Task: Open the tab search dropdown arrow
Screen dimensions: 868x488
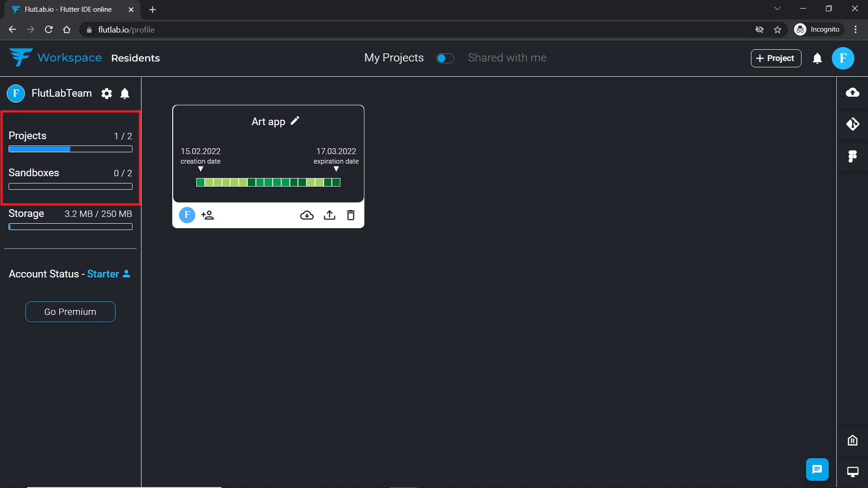Action: click(777, 9)
